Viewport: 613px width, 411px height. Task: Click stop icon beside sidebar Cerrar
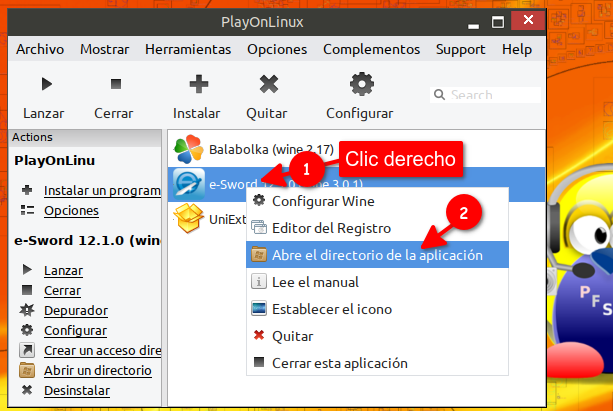coord(27,290)
